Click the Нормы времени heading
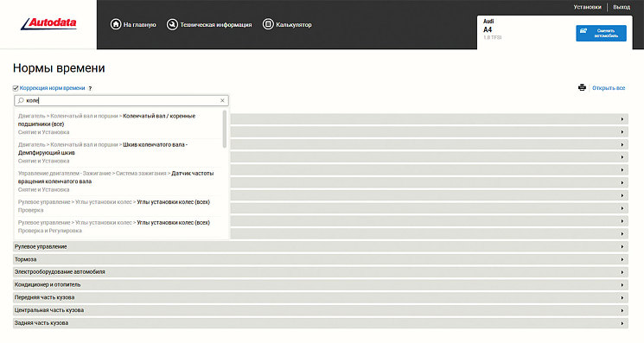 point(59,68)
